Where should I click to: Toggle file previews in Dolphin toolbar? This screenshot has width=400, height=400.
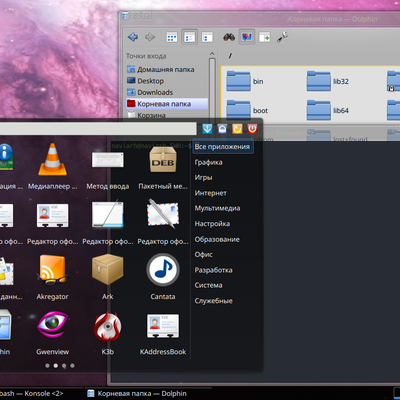pos(247,37)
